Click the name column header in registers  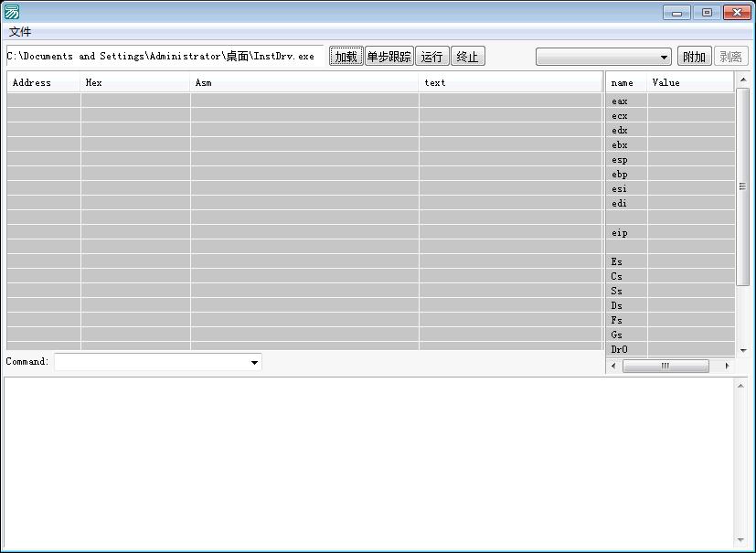pos(626,82)
